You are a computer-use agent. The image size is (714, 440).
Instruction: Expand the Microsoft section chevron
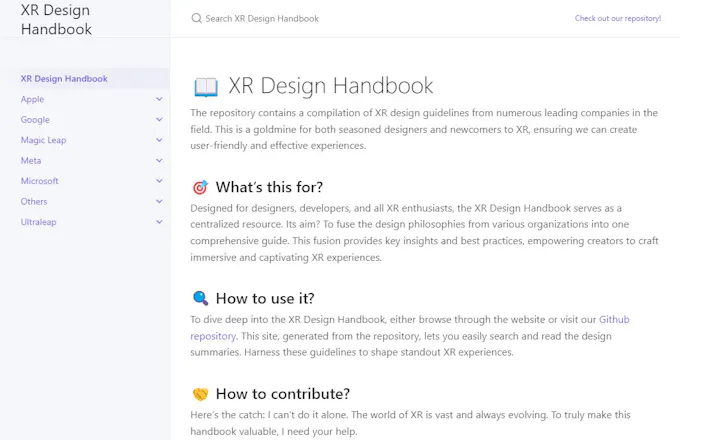159,181
